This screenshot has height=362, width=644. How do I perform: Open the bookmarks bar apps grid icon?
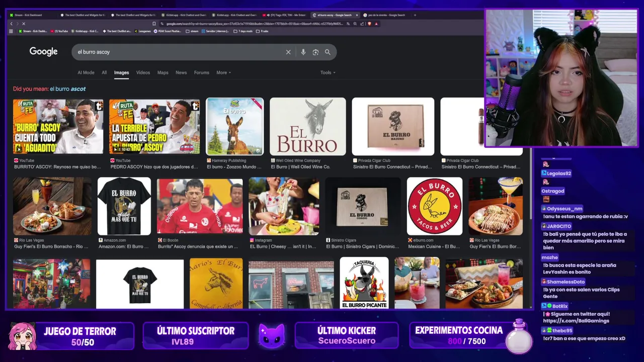pos(11,31)
